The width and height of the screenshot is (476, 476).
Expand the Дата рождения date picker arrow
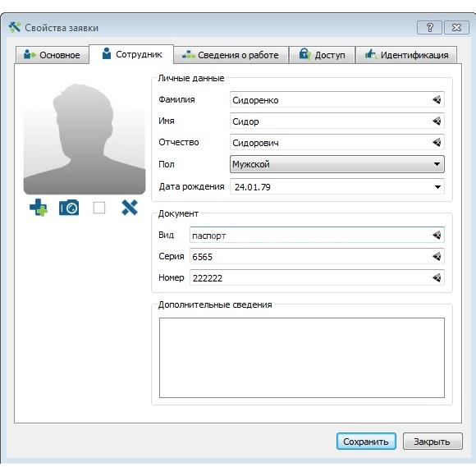click(x=437, y=187)
